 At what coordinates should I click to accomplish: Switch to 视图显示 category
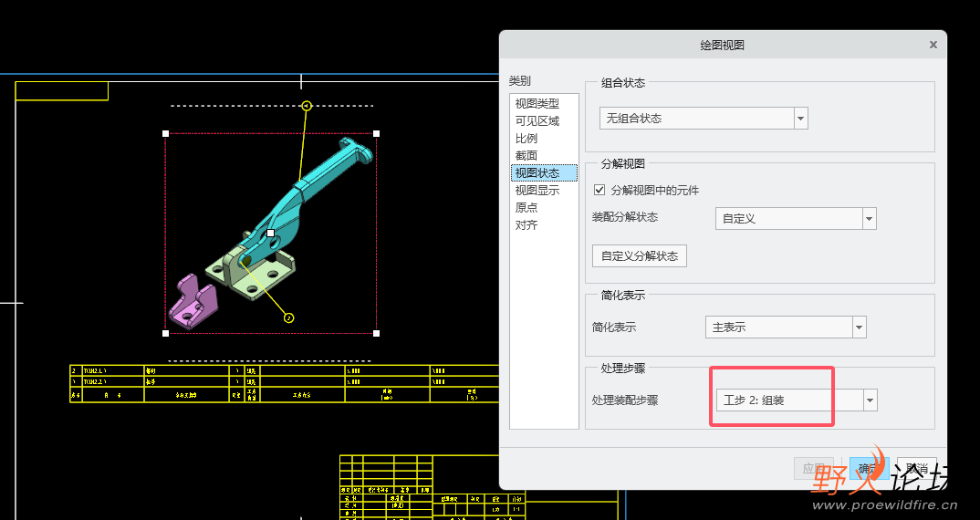(x=537, y=191)
